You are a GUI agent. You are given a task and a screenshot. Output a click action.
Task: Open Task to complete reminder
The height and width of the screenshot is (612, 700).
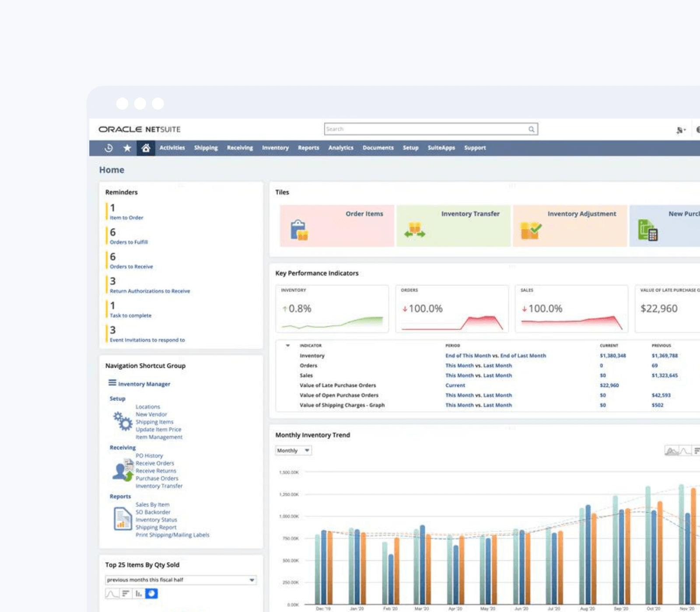130,316
